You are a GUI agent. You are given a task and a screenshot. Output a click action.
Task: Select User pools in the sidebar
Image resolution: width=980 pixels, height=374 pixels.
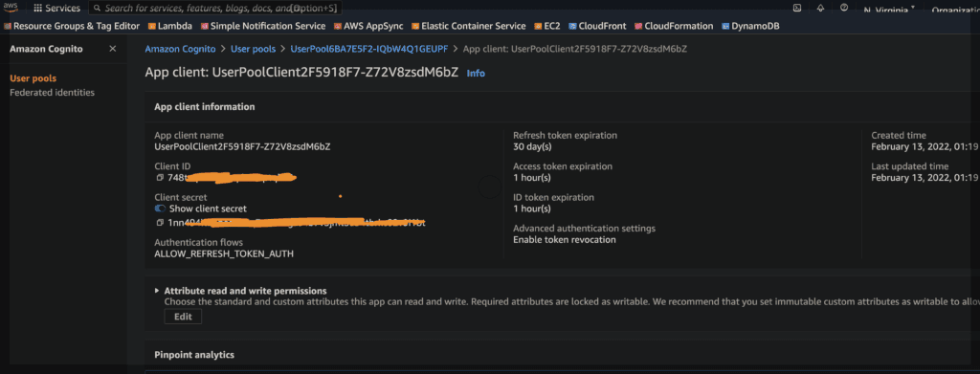33,78
